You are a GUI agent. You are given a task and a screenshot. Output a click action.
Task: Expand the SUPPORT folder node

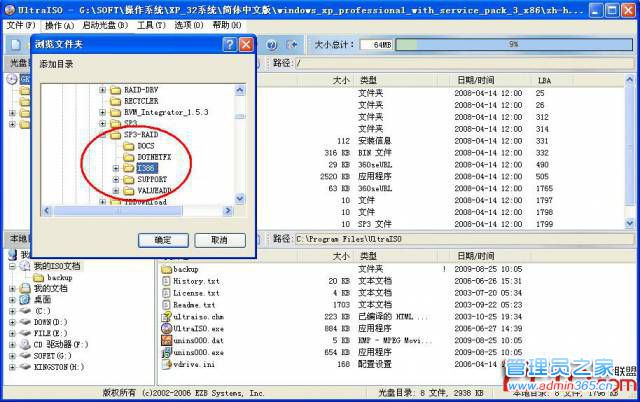point(116,179)
